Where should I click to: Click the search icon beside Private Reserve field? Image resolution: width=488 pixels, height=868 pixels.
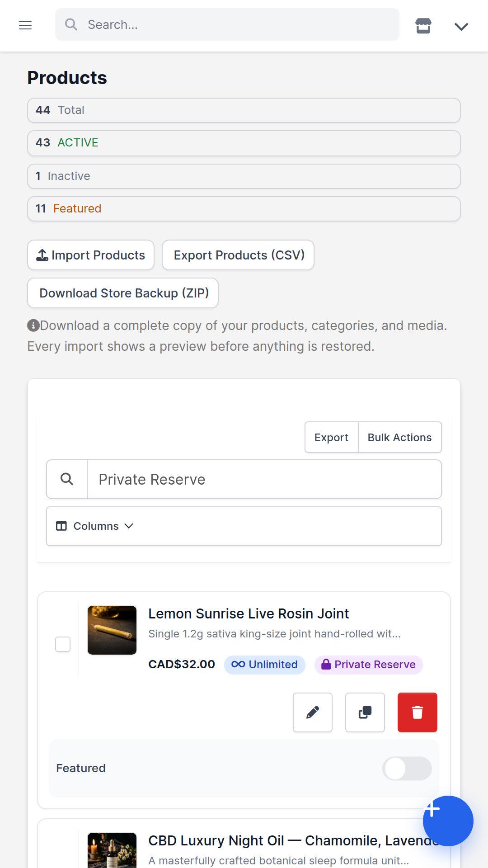67,479
